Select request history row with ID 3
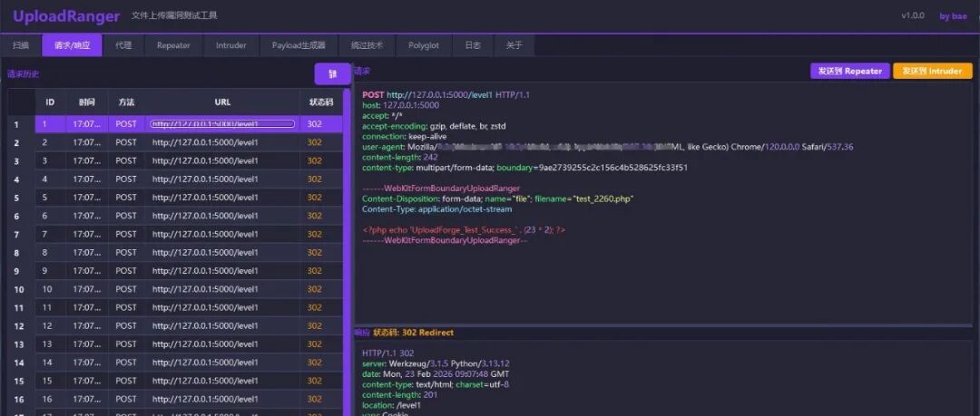 [x=189, y=160]
